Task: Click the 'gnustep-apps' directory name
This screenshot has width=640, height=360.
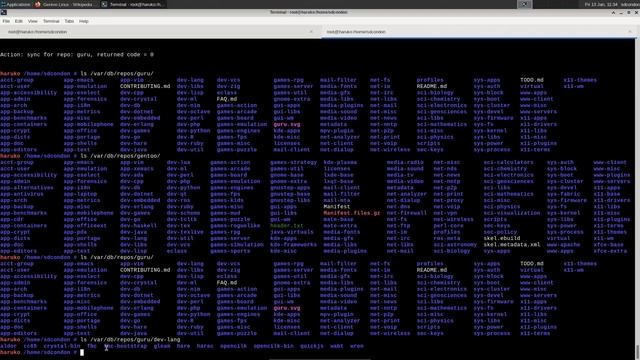Action: pos(290,188)
